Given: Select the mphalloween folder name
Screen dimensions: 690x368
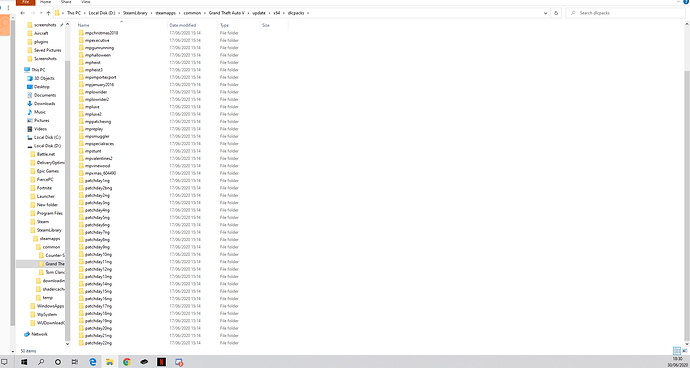Looking at the screenshot, I should pos(98,55).
